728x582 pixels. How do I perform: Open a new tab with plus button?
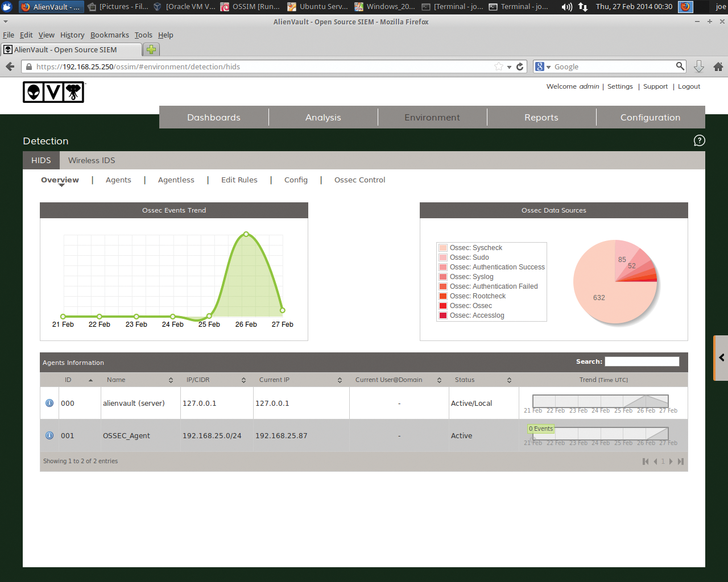point(151,49)
